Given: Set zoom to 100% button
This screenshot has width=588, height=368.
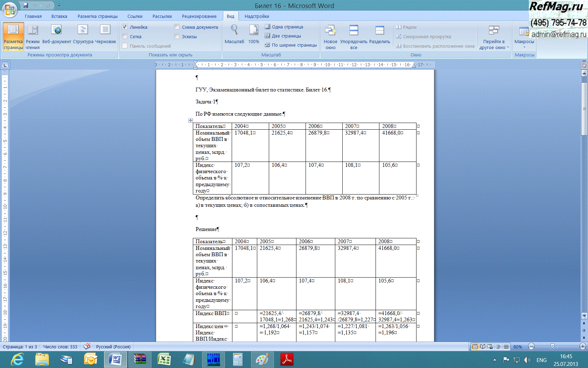Looking at the screenshot, I should click(254, 34).
